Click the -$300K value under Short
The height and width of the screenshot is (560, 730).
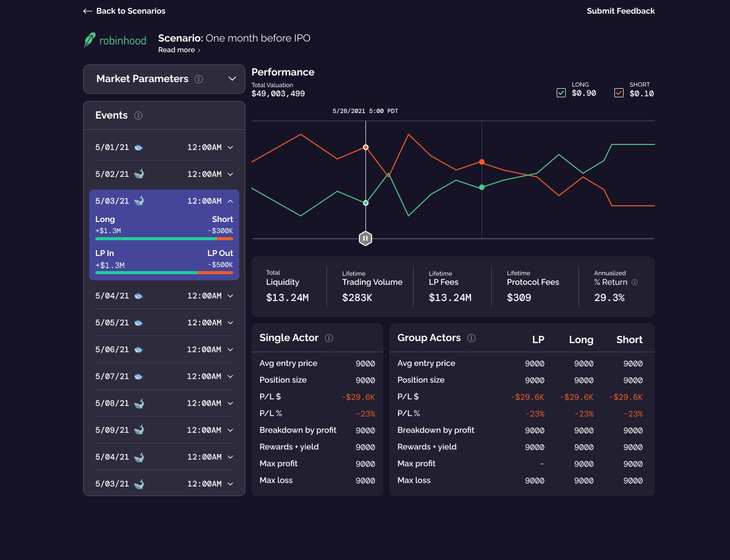(221, 231)
